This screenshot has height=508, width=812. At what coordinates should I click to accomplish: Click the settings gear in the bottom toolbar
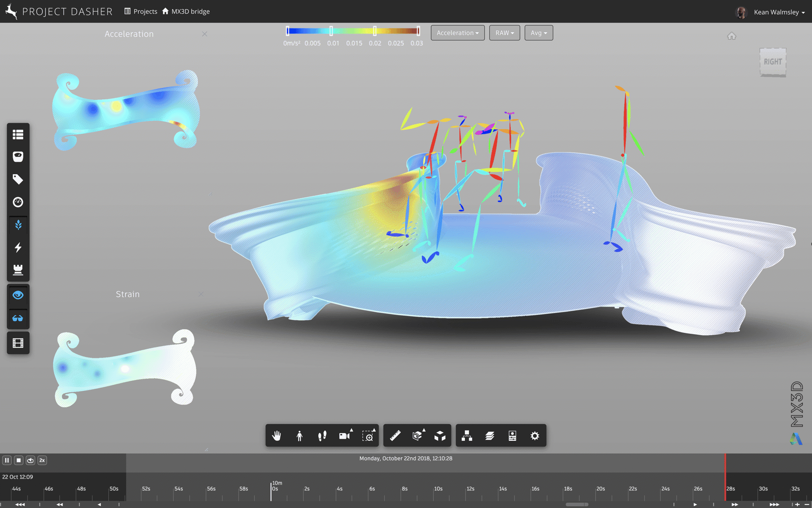coord(535,435)
